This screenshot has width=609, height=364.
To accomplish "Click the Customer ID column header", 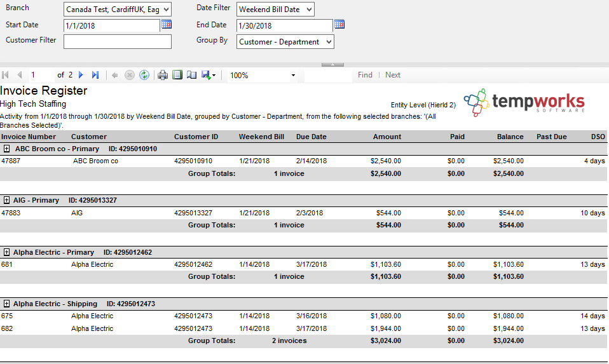I will tap(196, 137).
